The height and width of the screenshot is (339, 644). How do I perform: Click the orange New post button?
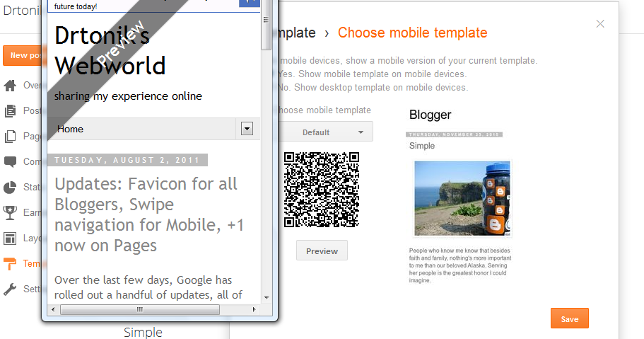(23, 55)
